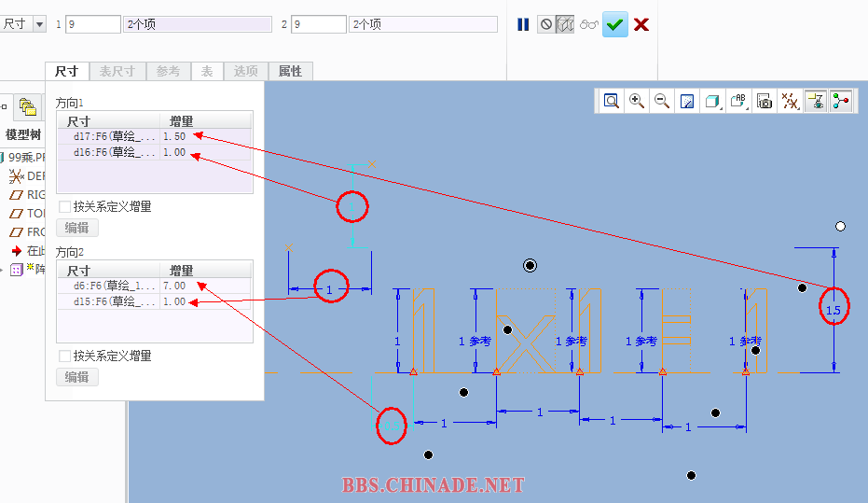Open the saved views camera icon

tap(765, 101)
